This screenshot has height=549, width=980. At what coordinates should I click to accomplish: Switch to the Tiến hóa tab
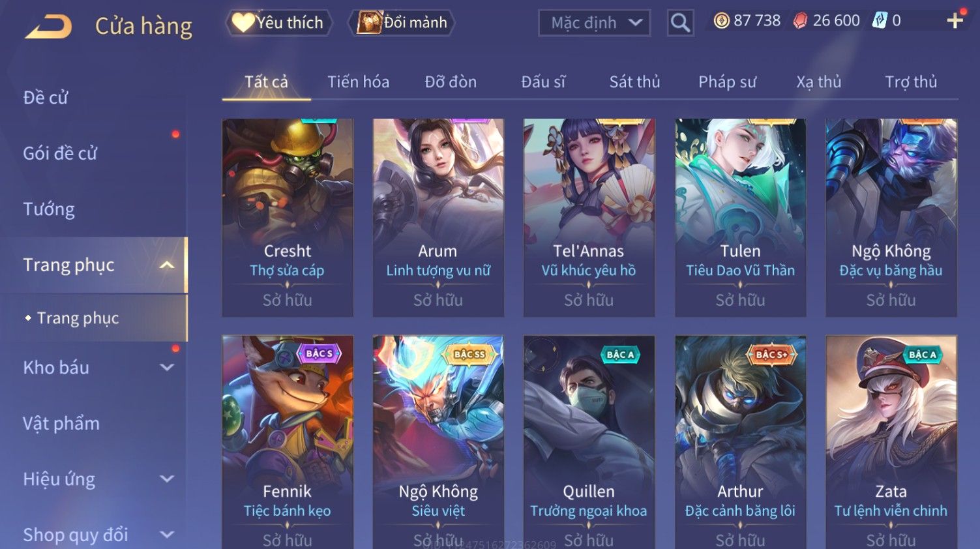click(358, 82)
